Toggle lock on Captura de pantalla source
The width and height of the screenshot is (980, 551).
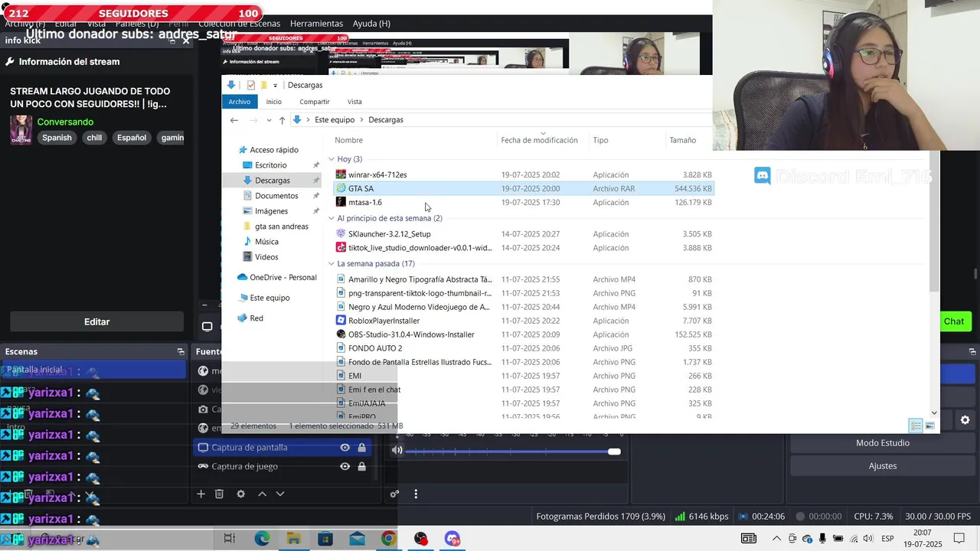[x=361, y=448]
